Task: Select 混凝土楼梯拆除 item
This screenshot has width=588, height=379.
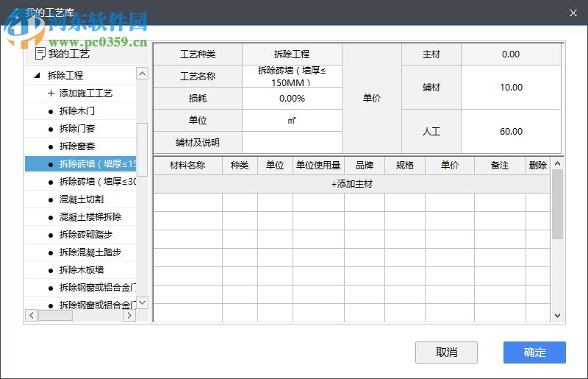Action: click(x=80, y=217)
